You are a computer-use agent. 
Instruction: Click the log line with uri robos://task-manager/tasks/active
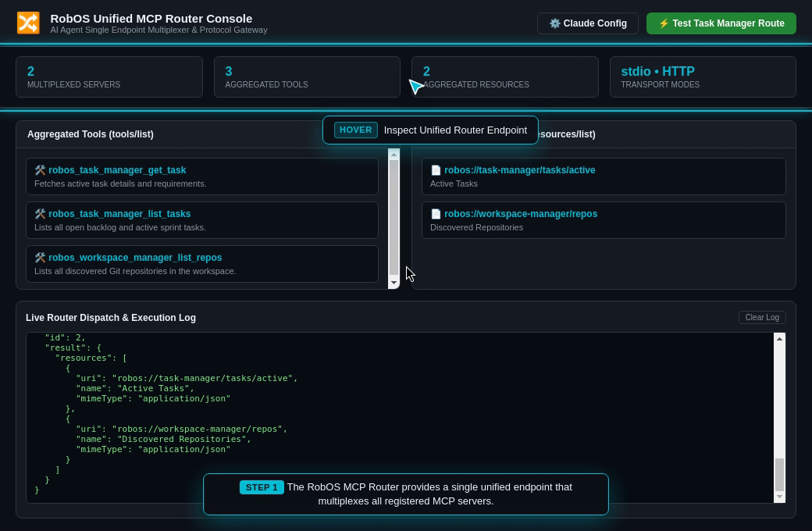point(187,378)
